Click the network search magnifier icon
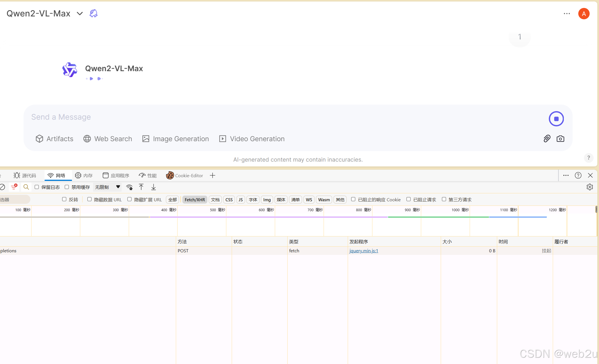Image resolution: width=599 pixels, height=364 pixels. pyautogui.click(x=26, y=187)
